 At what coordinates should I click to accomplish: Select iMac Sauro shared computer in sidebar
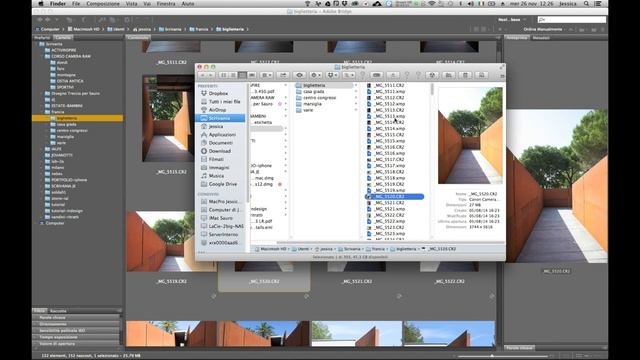pyautogui.click(x=220, y=218)
